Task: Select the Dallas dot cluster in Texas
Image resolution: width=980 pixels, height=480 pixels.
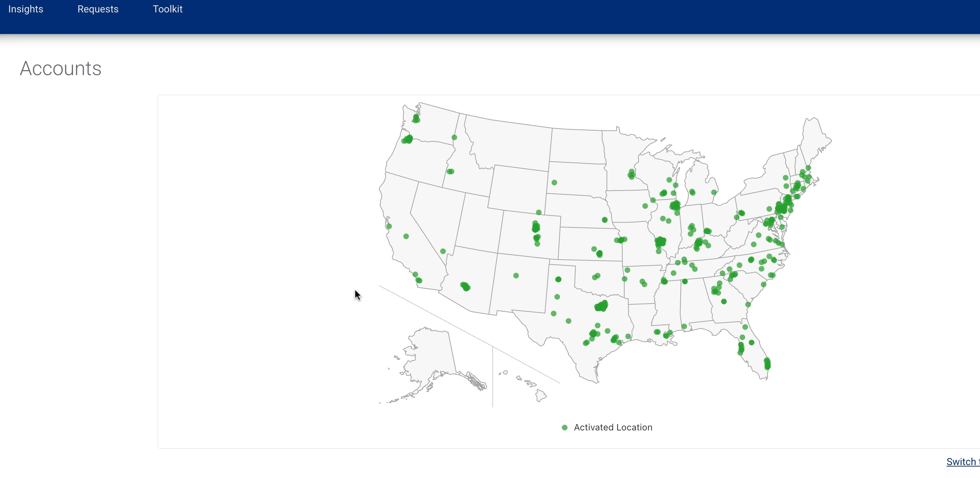Action: point(601,306)
